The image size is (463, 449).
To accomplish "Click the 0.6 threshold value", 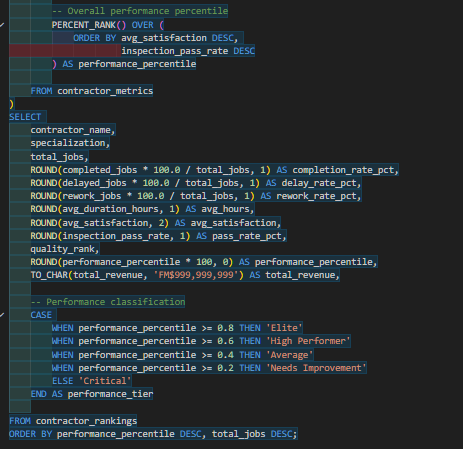I will coord(225,341).
